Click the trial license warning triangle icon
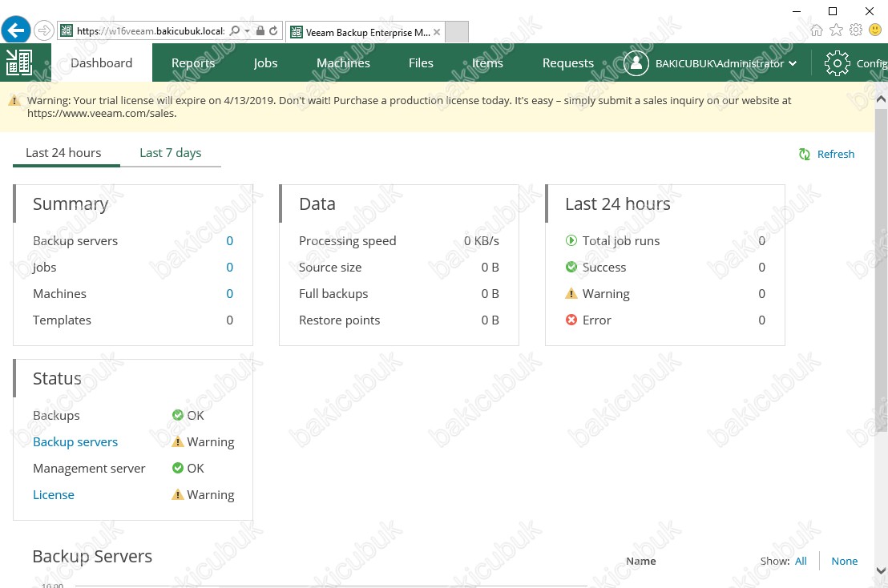Screen dimensions: 888x588 coord(14,101)
